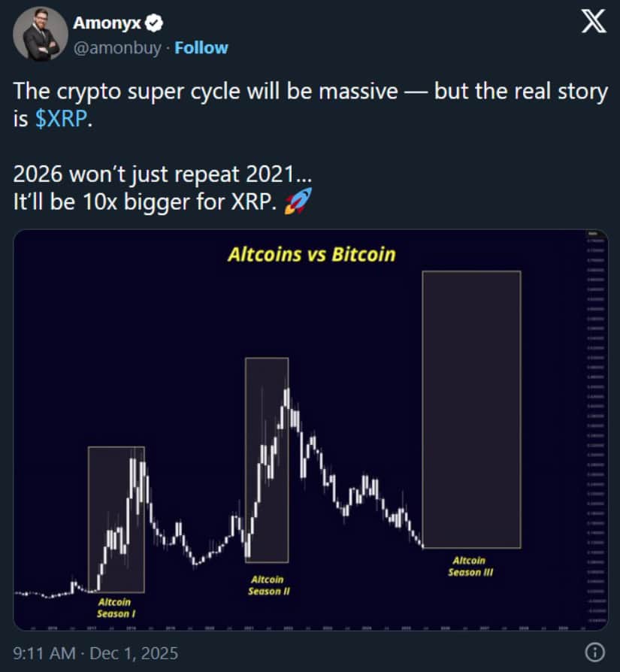Click the @amonbuy handle
The image size is (620, 672).
coord(116,47)
